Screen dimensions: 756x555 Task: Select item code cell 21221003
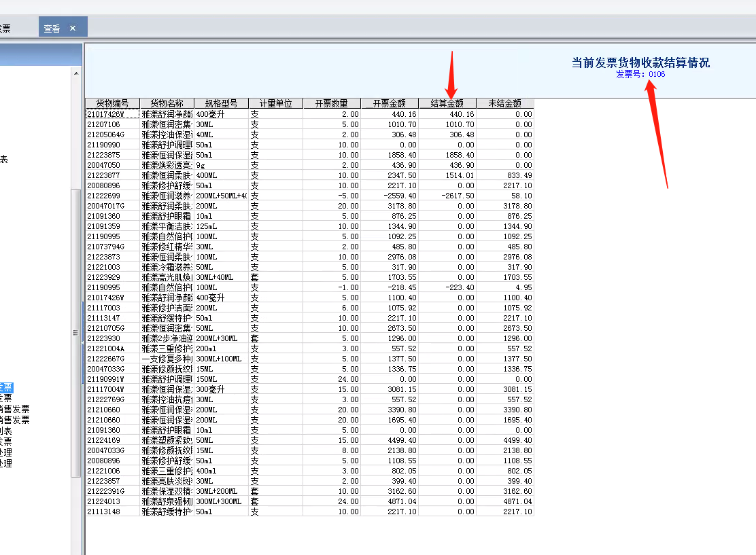(112, 267)
